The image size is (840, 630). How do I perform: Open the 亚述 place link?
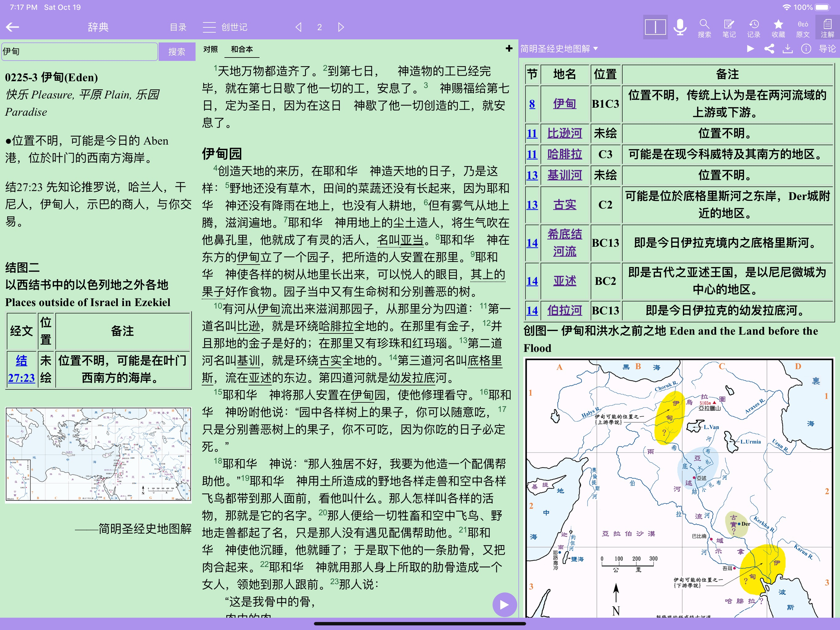[564, 281]
